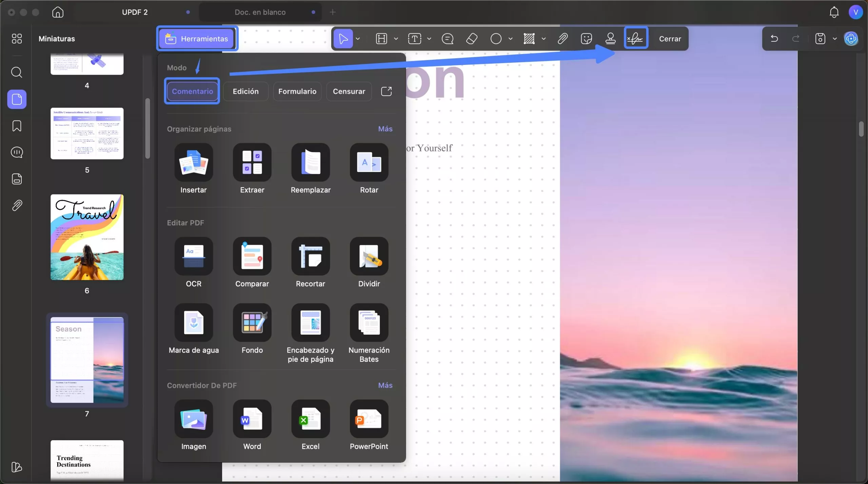Click the redo arrow
Image resolution: width=868 pixels, height=484 pixels.
[796, 38]
